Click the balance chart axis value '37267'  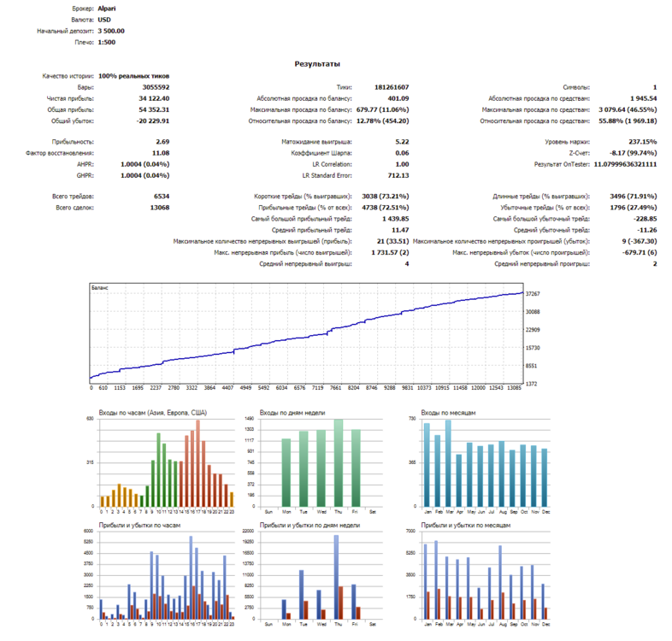tap(533, 294)
